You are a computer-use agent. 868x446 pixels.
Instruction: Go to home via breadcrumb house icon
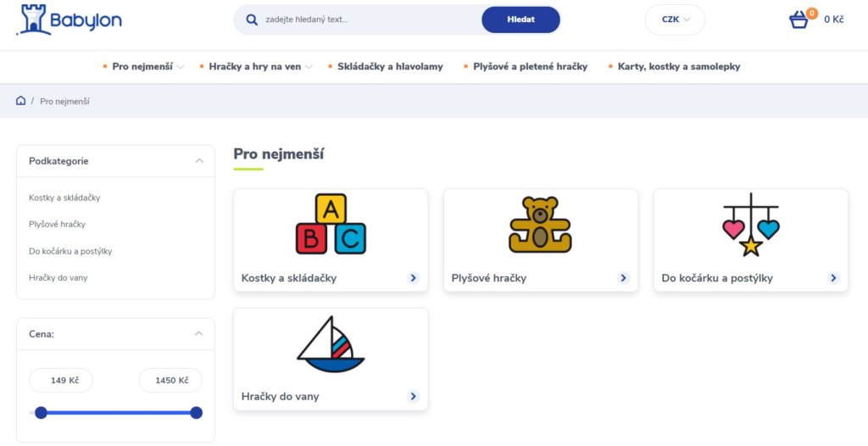pyautogui.click(x=21, y=100)
